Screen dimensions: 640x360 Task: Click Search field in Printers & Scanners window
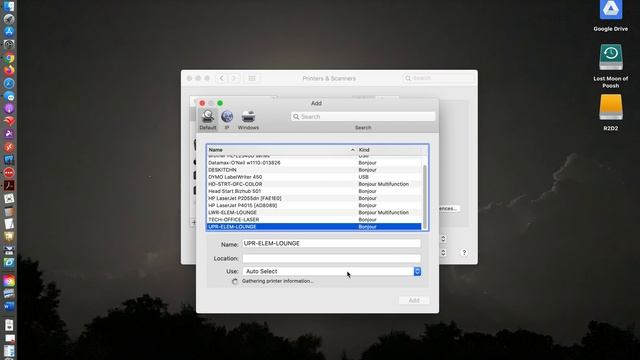(x=438, y=78)
